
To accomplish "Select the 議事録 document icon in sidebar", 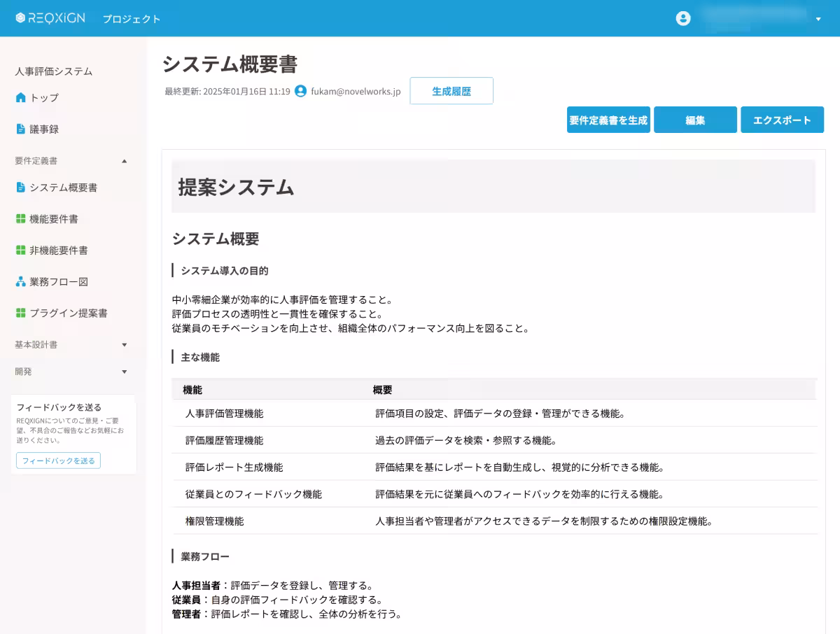I will [21, 129].
